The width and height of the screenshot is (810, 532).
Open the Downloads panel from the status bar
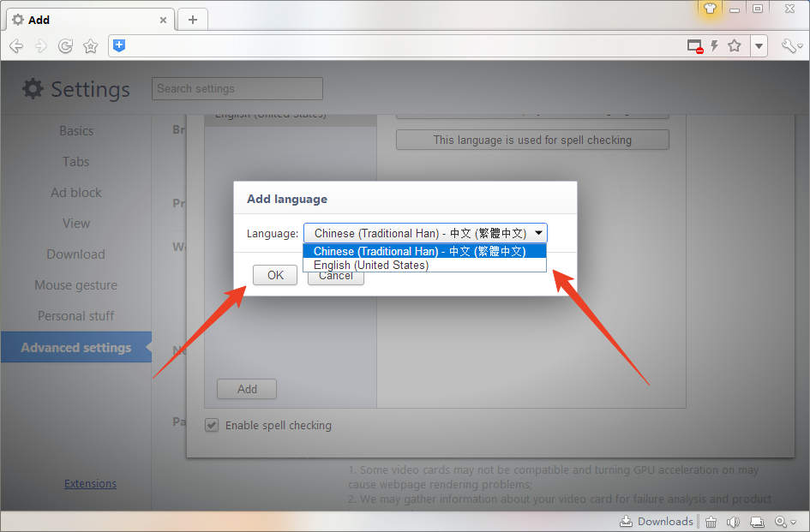(x=656, y=522)
